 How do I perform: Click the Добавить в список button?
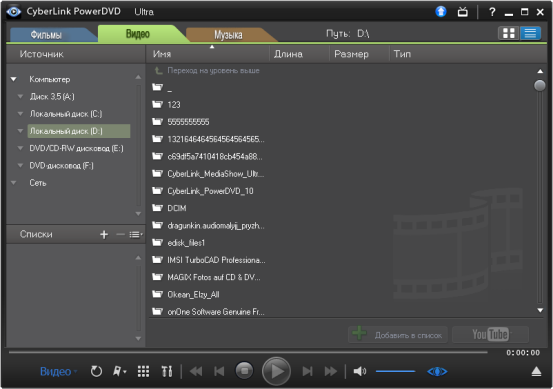(398, 335)
